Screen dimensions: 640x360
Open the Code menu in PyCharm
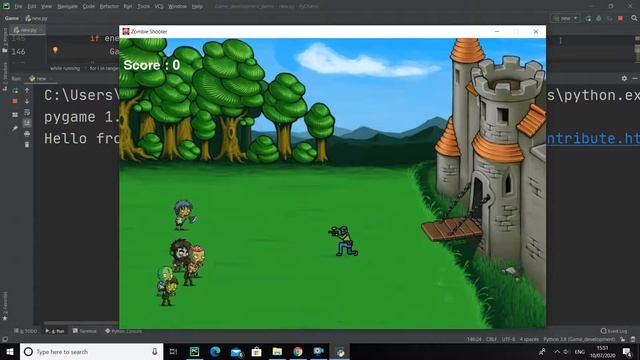tap(89, 7)
